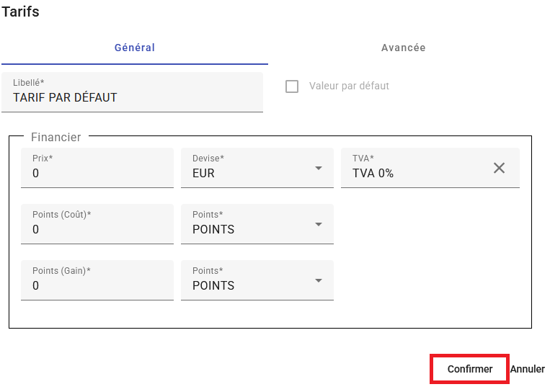This screenshot has width=550, height=392.
Task: Select the Points (Coût) input
Action: point(97,229)
